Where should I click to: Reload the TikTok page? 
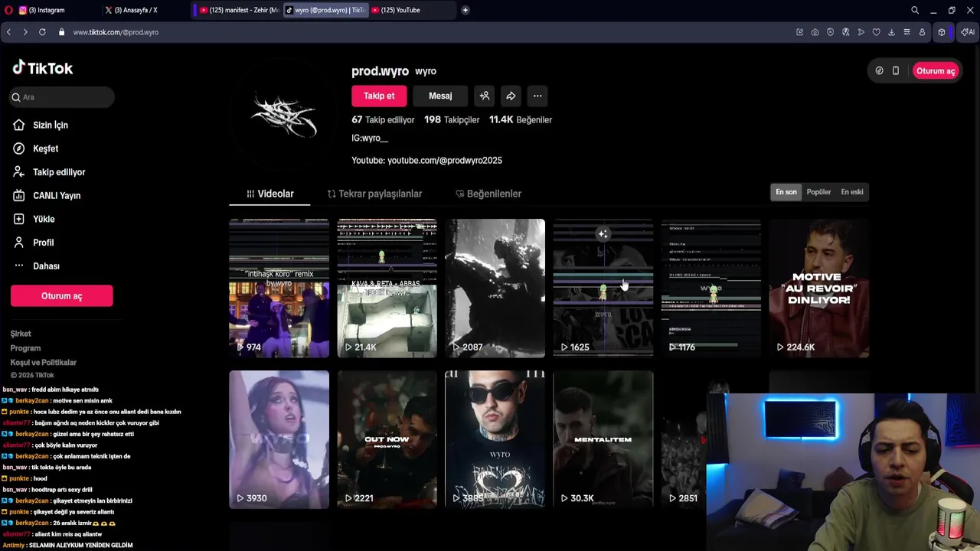pos(42,32)
